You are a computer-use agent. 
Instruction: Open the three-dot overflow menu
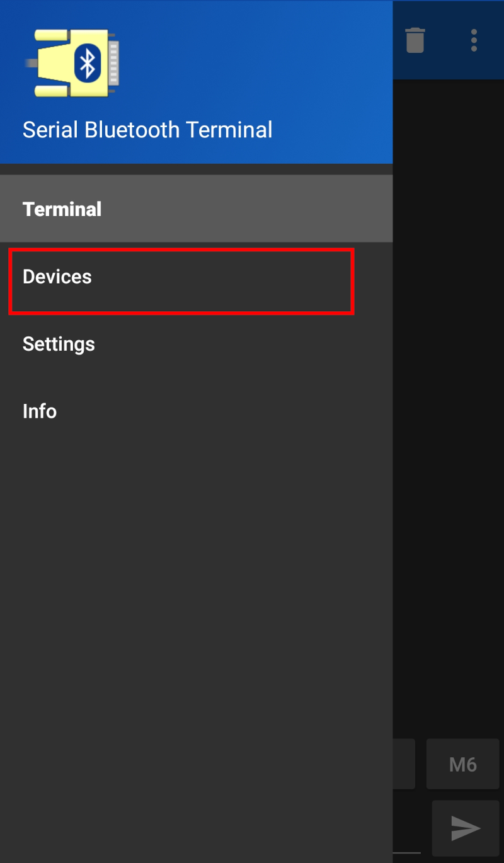[x=474, y=40]
